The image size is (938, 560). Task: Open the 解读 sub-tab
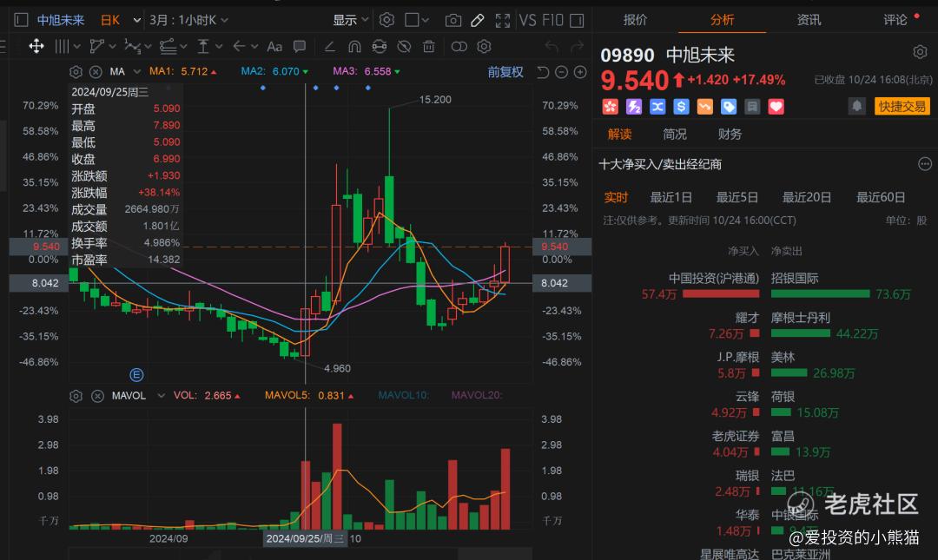click(x=620, y=134)
